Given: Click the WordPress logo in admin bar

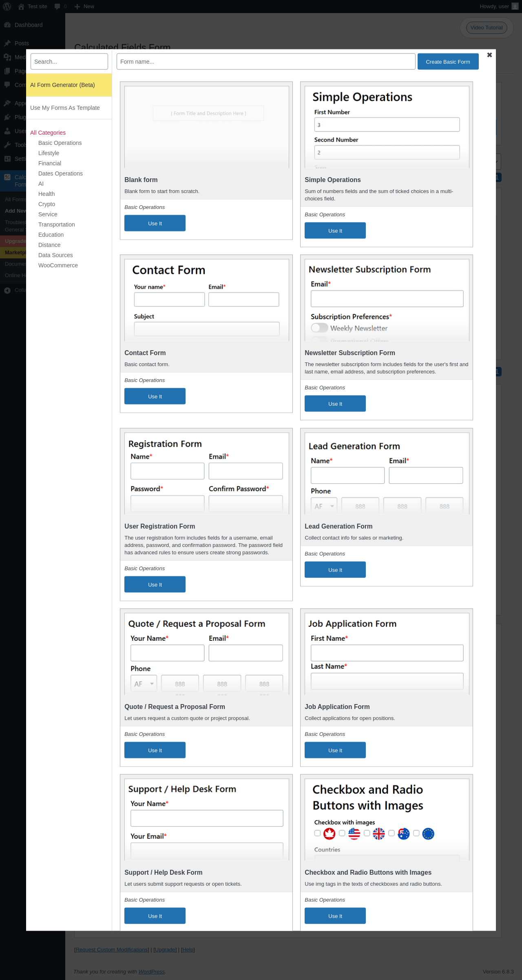Looking at the screenshot, I should coord(7,7).
